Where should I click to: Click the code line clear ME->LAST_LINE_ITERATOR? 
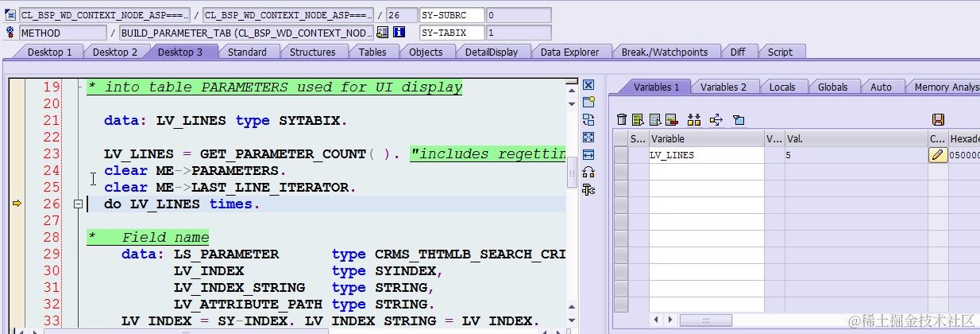(x=230, y=187)
